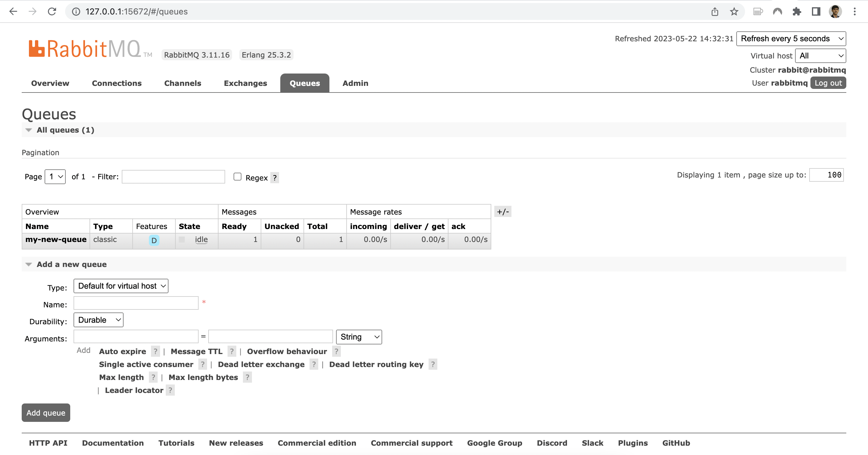Click the Leader locator help icon
868x455 pixels.
(x=171, y=390)
